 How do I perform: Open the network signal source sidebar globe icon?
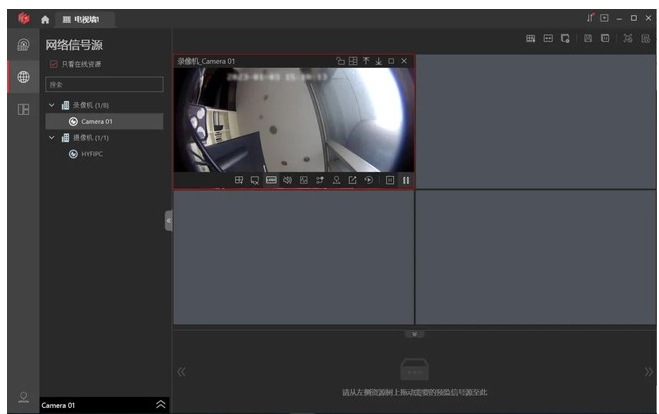point(23,77)
